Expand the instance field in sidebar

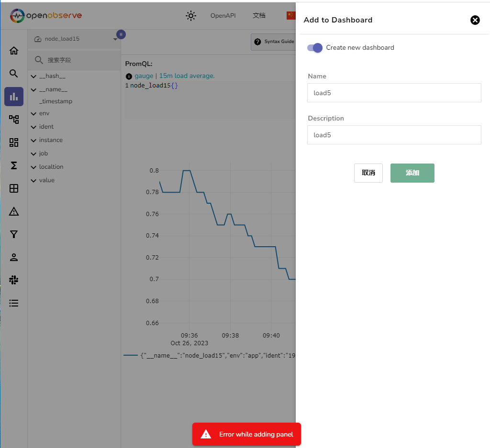point(33,140)
